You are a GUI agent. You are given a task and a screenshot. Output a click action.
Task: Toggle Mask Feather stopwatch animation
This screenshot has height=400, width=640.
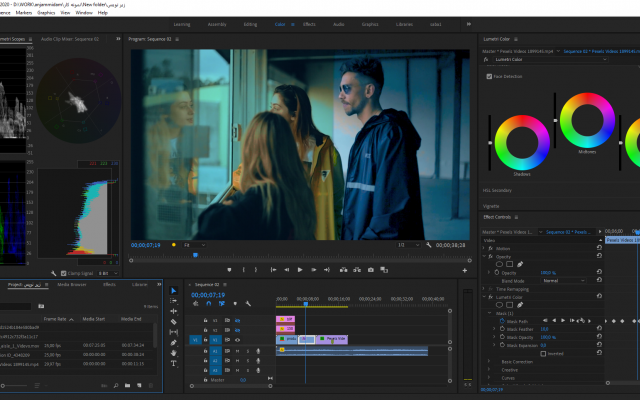click(502, 329)
